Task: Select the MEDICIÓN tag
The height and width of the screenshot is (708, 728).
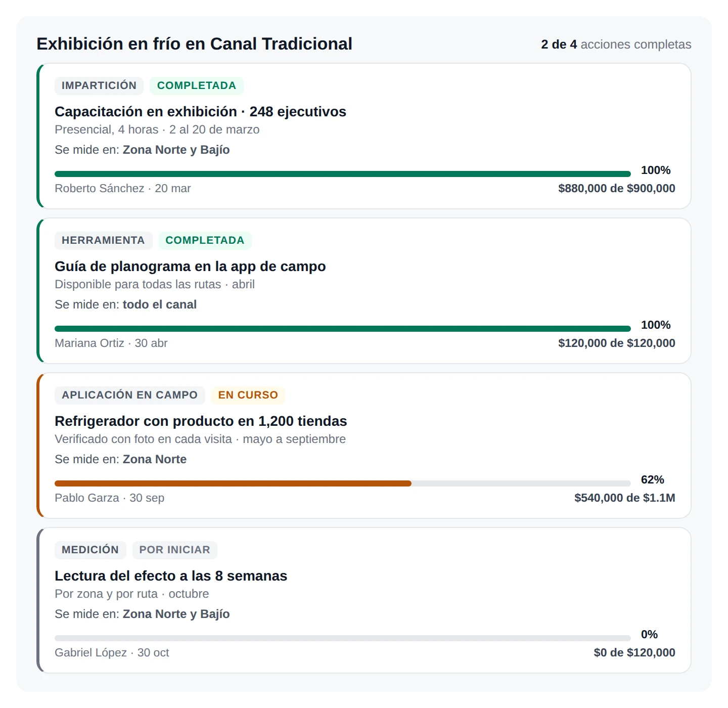Action: point(90,550)
